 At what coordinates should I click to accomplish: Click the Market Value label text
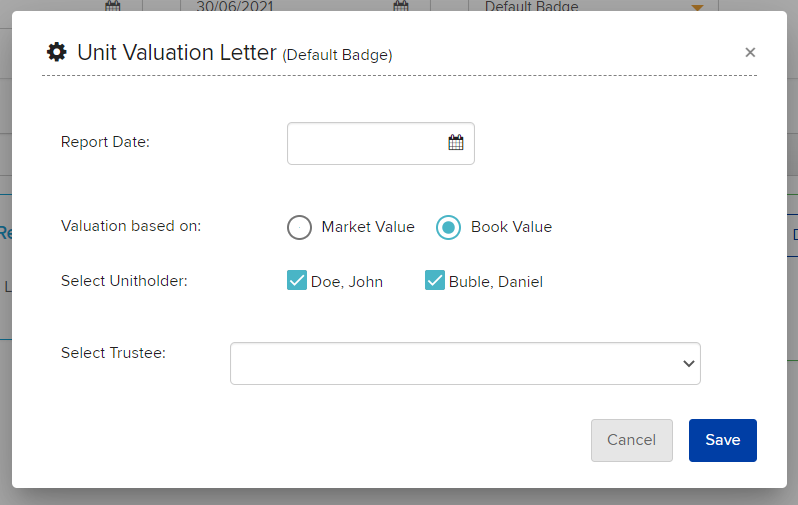tap(368, 227)
